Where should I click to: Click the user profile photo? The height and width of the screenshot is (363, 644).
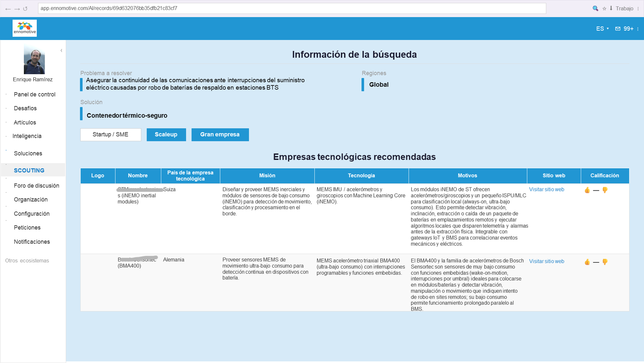(34, 60)
